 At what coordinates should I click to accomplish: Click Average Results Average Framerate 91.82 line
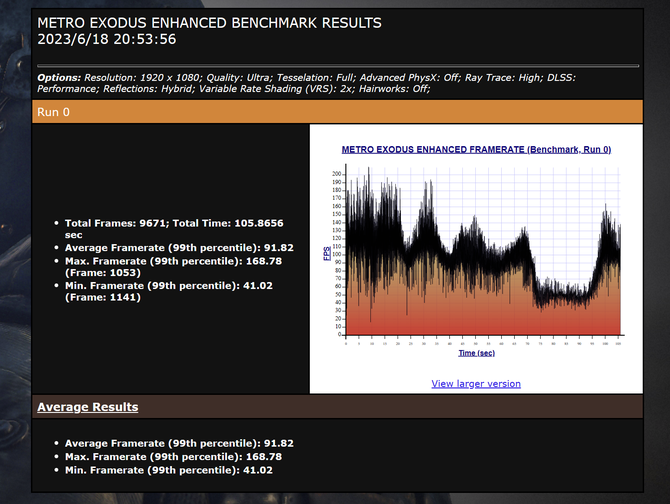(179, 443)
